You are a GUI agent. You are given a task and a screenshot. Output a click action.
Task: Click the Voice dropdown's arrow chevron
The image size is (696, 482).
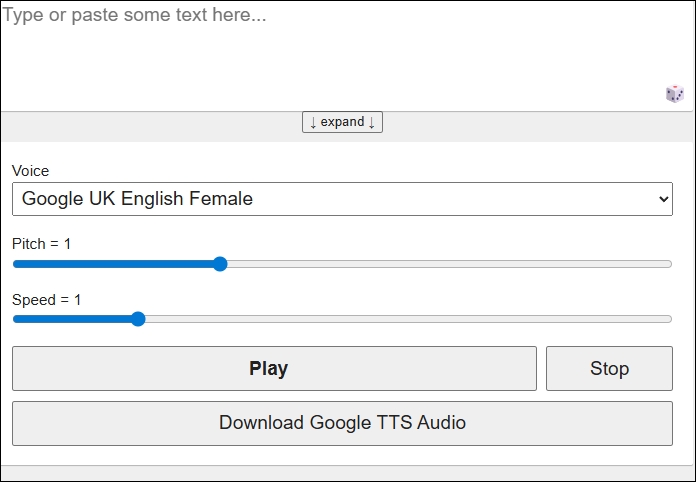coord(663,199)
